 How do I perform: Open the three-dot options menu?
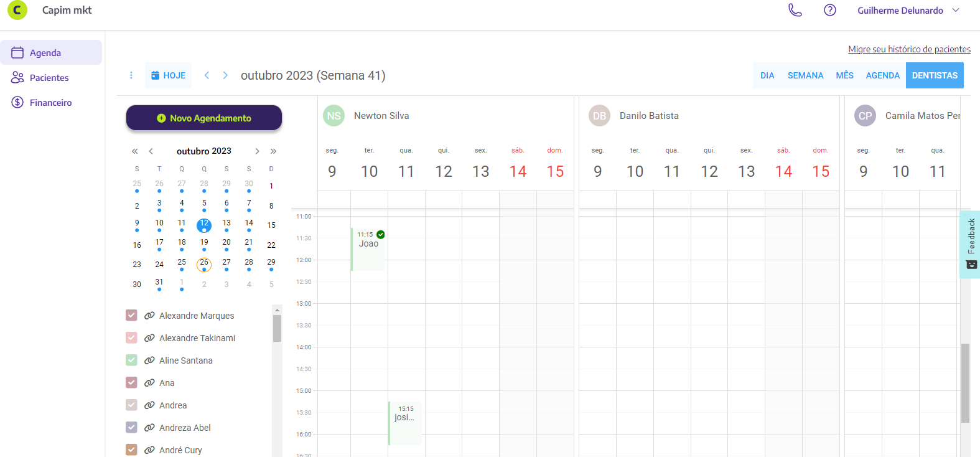click(x=131, y=75)
